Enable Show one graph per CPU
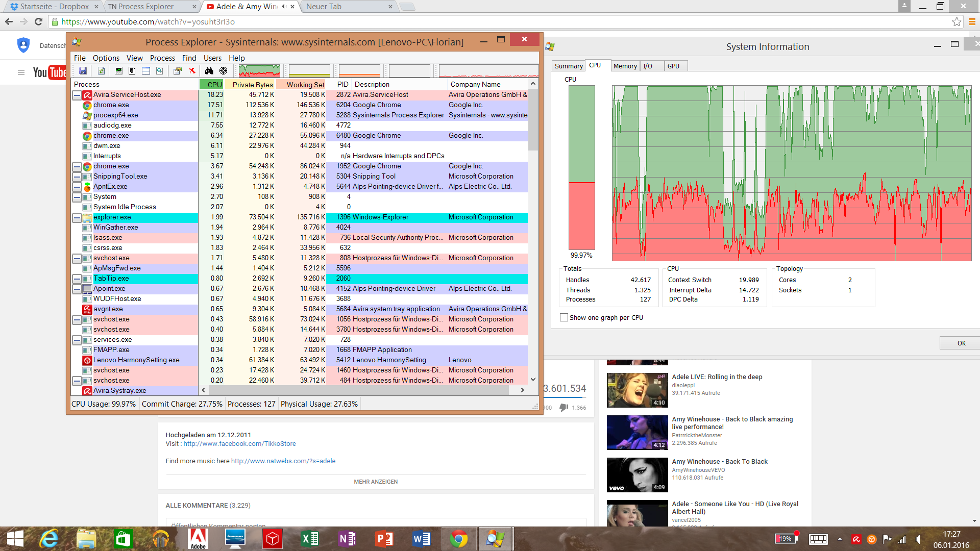980x551 pixels. 564,317
